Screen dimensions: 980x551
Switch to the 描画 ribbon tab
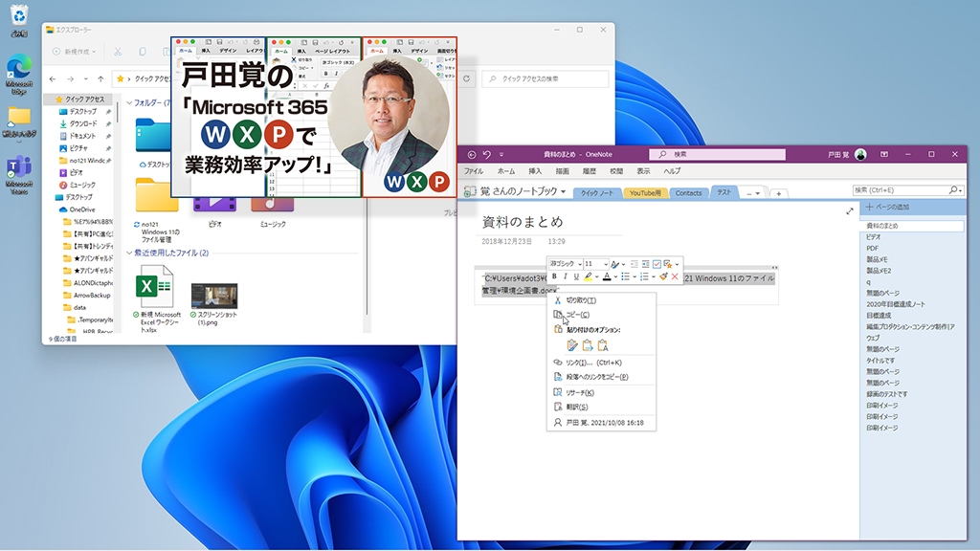tap(563, 171)
